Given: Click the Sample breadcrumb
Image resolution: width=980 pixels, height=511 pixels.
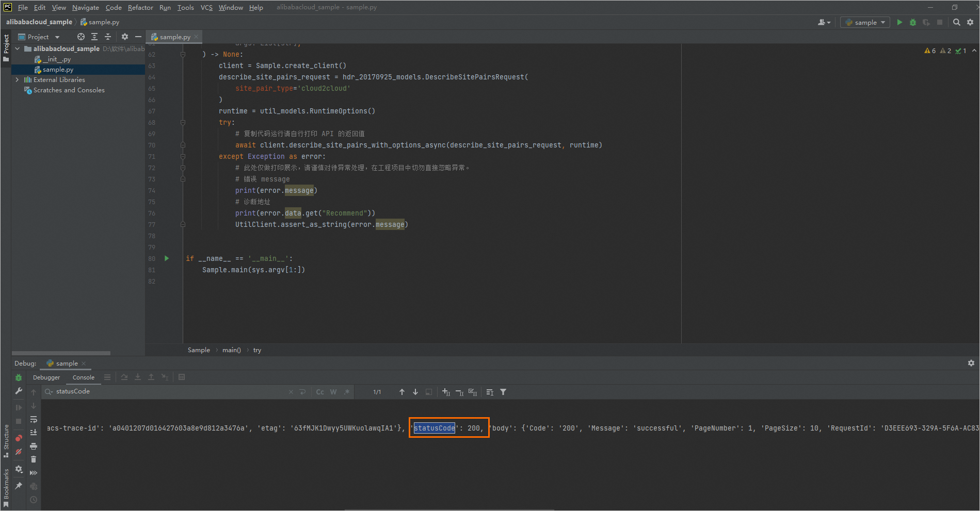Looking at the screenshot, I should (199, 350).
